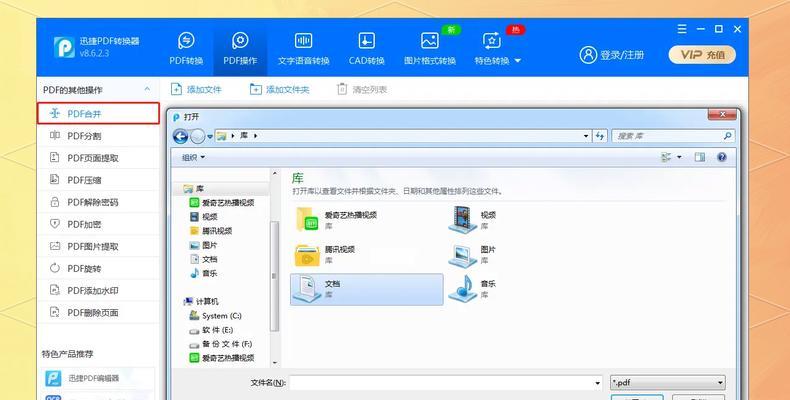Open the hamburger menu in title bar
The height and width of the screenshot is (400, 790).
pyautogui.click(x=682, y=29)
